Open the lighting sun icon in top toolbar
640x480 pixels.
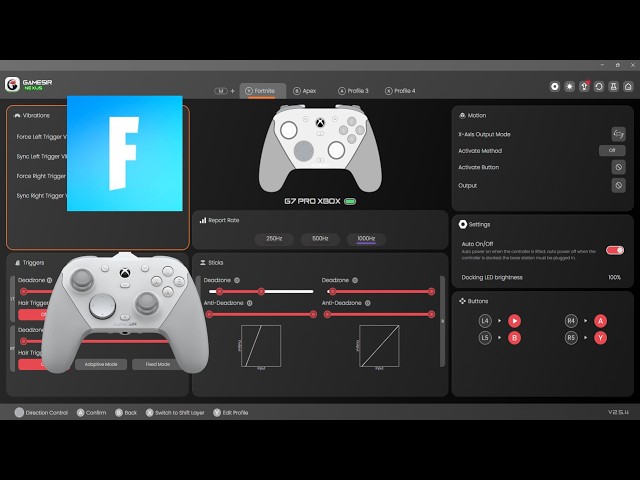pos(569,87)
